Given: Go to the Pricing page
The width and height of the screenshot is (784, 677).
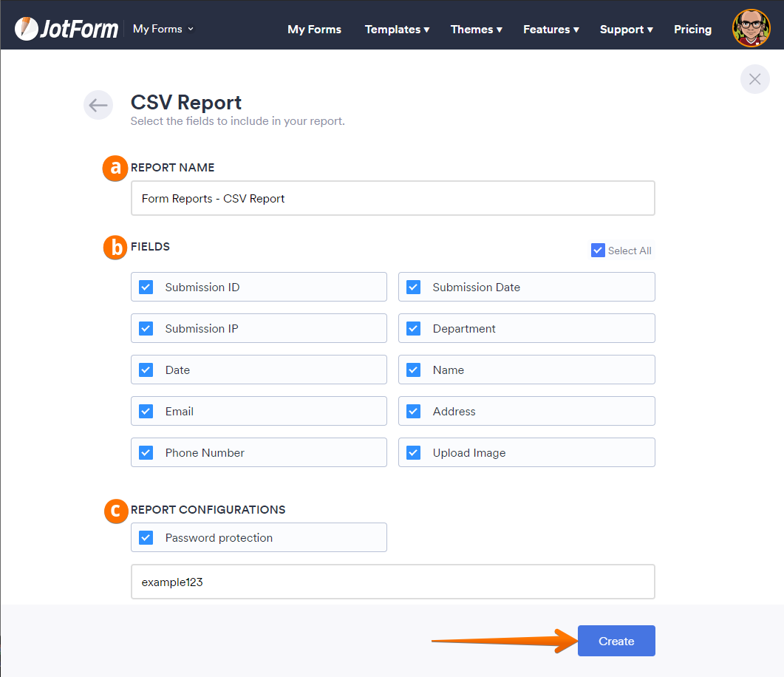Looking at the screenshot, I should pos(692,30).
